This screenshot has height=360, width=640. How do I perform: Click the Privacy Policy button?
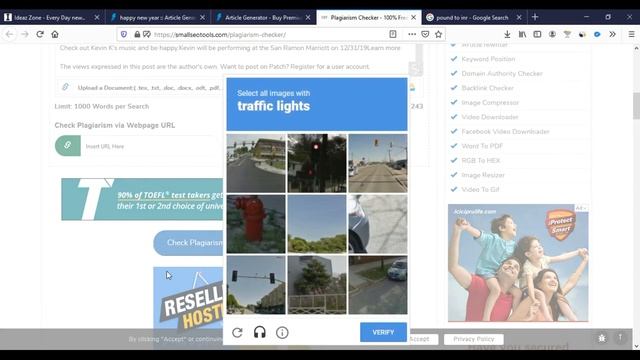473,339
